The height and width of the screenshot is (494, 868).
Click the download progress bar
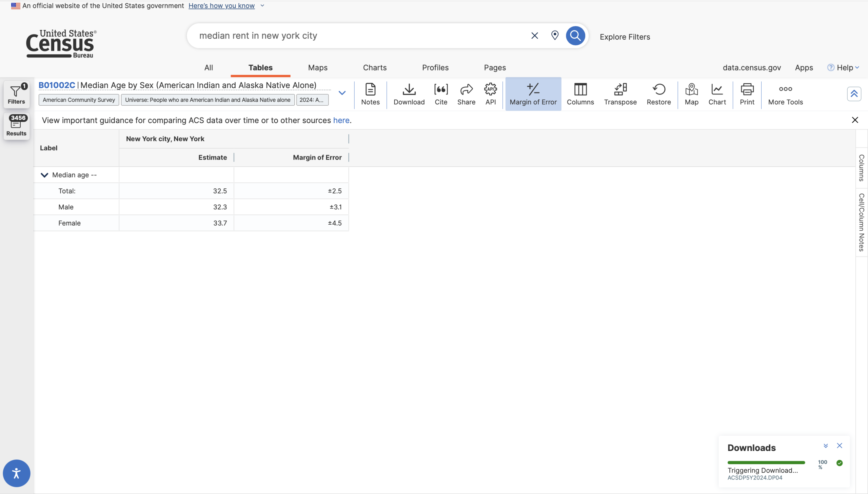[x=766, y=462]
